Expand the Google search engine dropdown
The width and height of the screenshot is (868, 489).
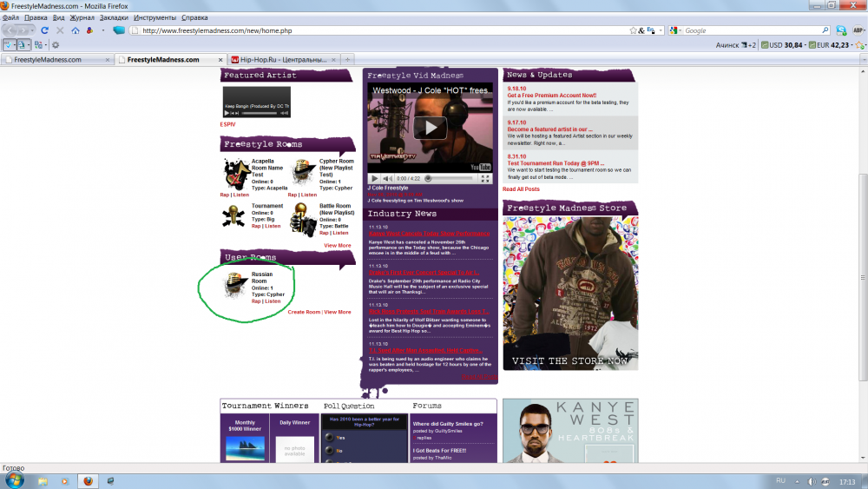point(681,30)
